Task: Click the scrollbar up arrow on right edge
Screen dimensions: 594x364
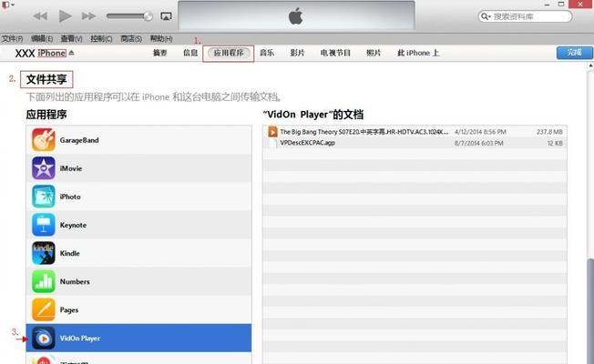Action: point(590,66)
